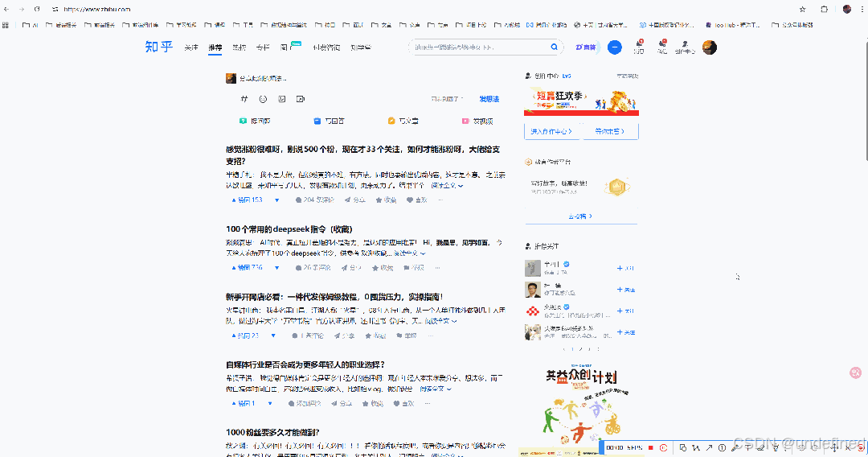This screenshot has width=868, height=457.
Task: Open more options on deepseek 指令 post
Action: 437,268
